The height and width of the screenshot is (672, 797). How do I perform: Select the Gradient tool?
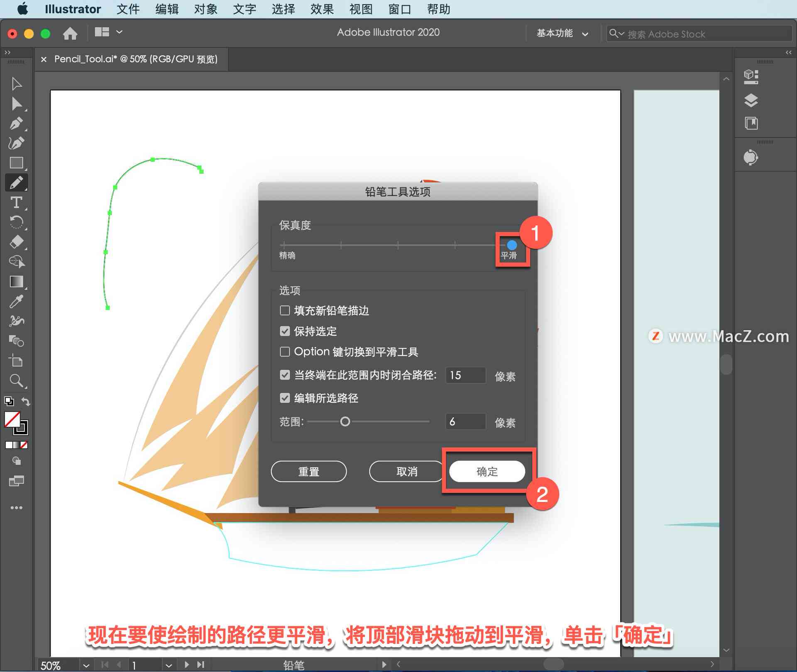point(16,282)
